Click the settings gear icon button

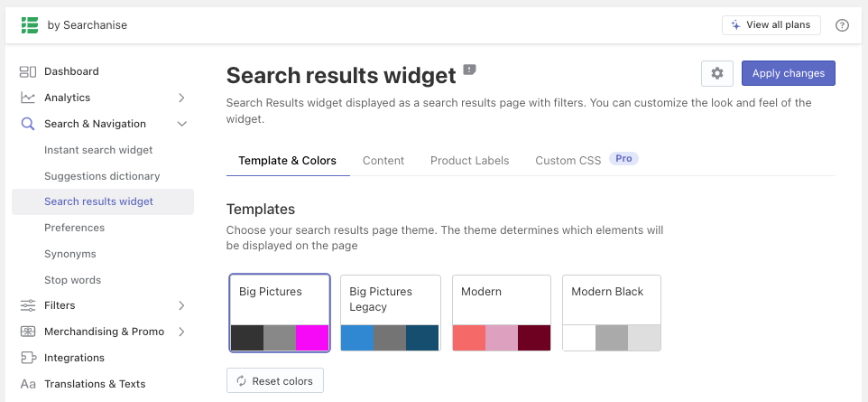click(x=717, y=73)
